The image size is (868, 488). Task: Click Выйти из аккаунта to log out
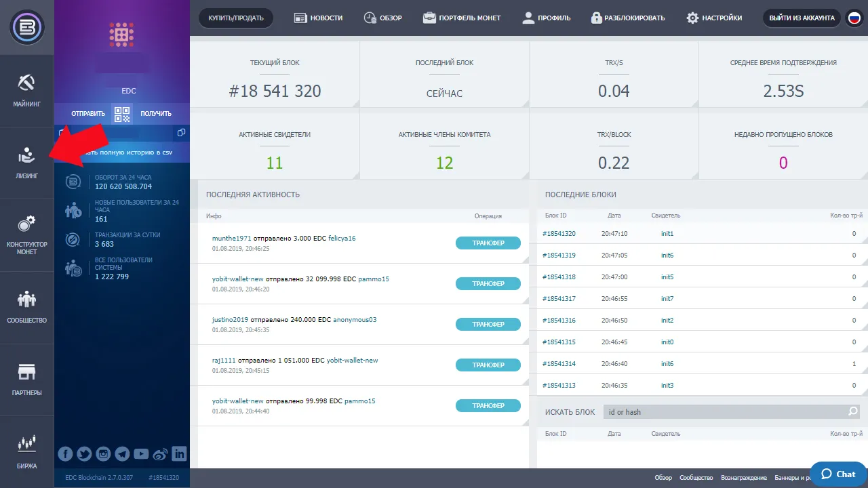click(802, 18)
